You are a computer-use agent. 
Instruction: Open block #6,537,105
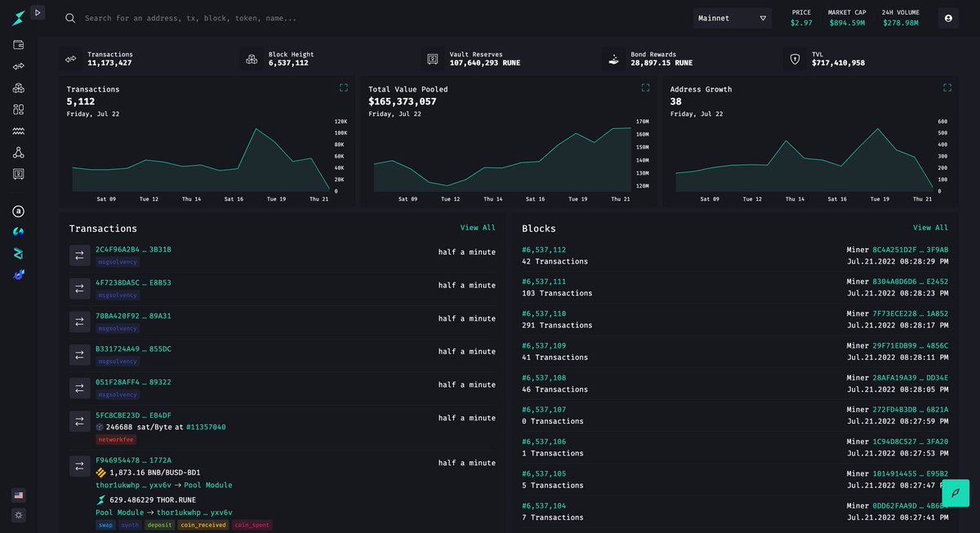(x=544, y=473)
